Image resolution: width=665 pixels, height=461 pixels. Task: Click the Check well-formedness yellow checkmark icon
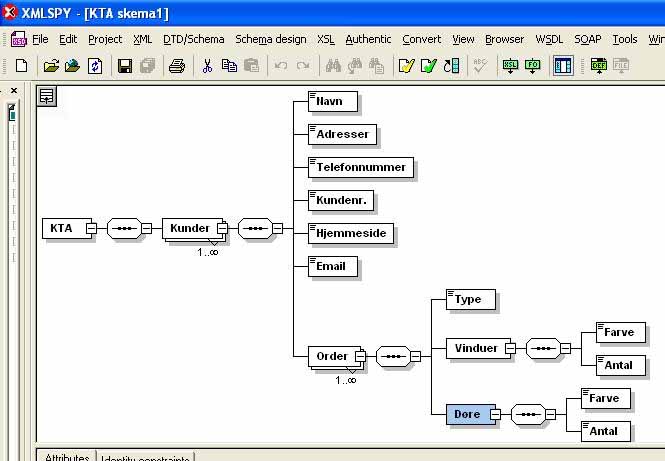[x=406, y=66]
